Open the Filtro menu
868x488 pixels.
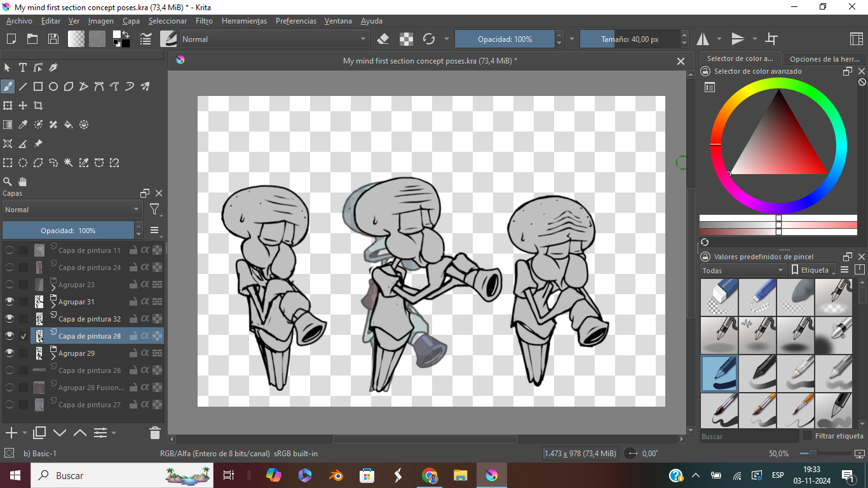204,21
